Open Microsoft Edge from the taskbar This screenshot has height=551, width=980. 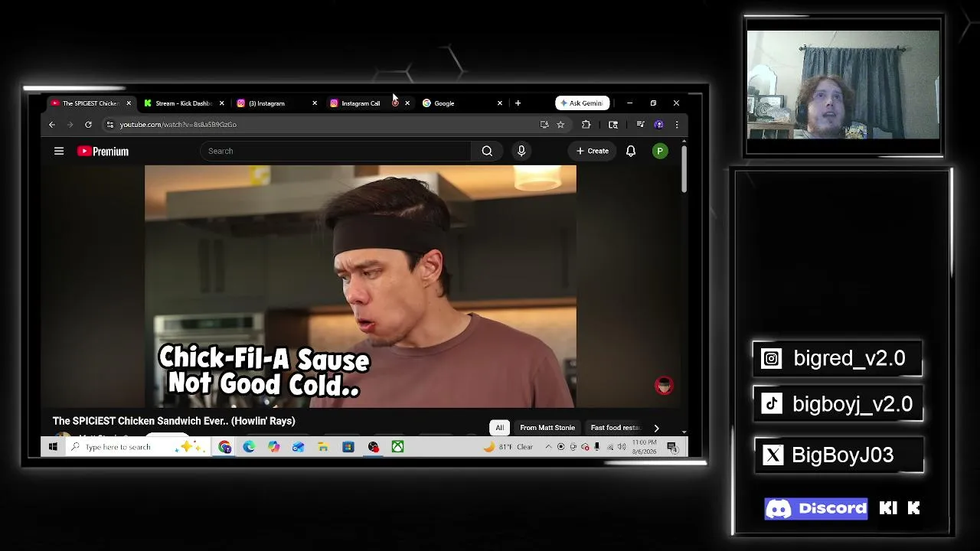[x=249, y=447]
